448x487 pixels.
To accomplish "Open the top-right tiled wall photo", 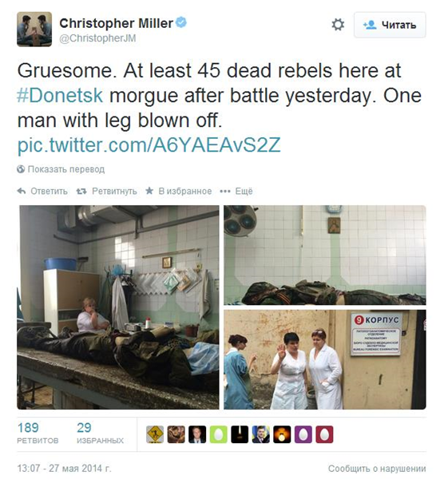I will click(x=325, y=255).
